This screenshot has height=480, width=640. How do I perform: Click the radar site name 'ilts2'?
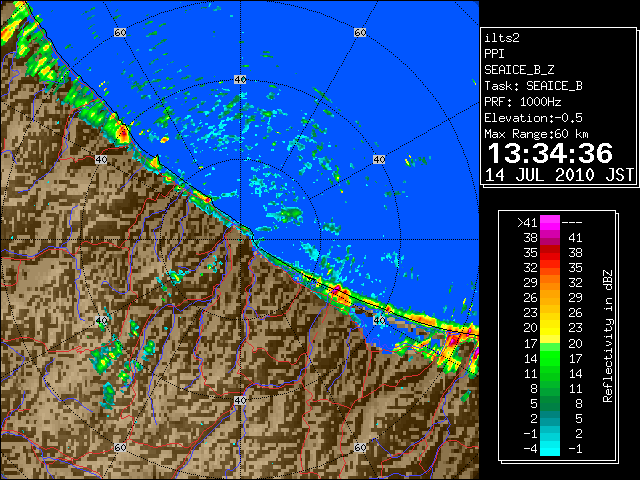[x=502, y=38]
